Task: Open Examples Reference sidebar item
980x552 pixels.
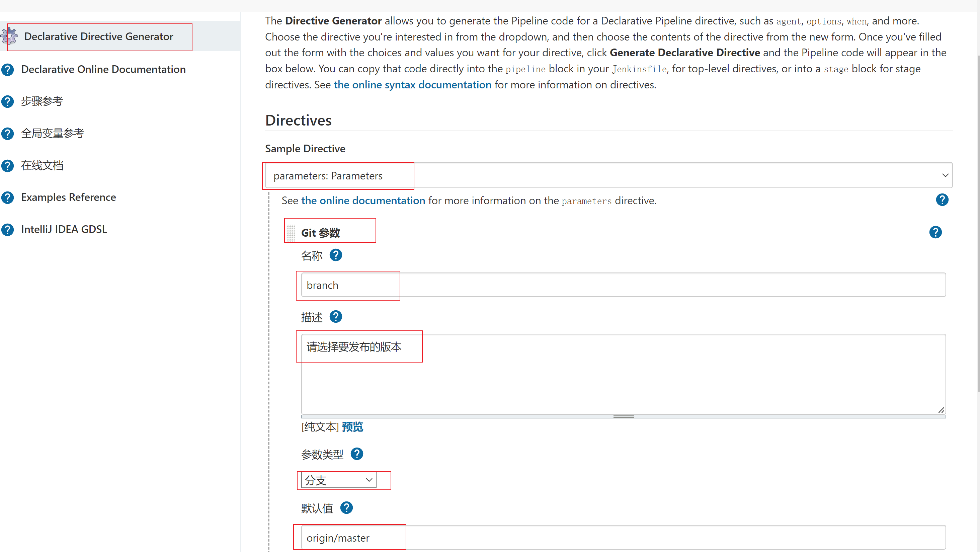Action: point(69,197)
